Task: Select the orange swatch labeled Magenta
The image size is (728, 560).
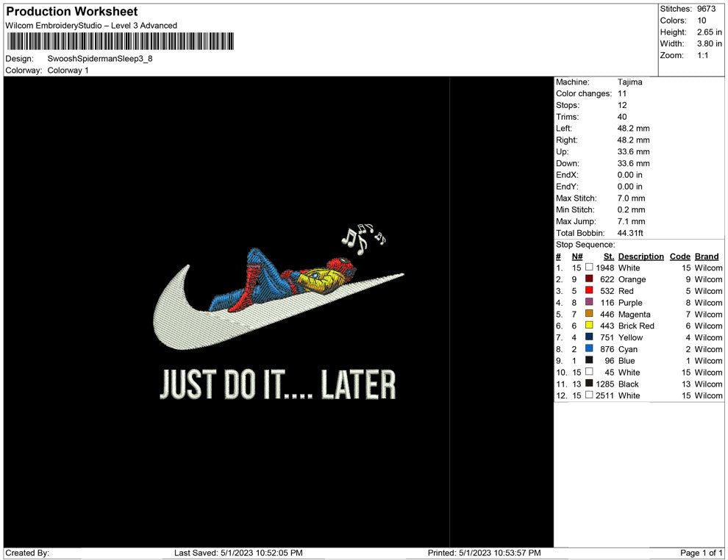Action: tap(589, 313)
